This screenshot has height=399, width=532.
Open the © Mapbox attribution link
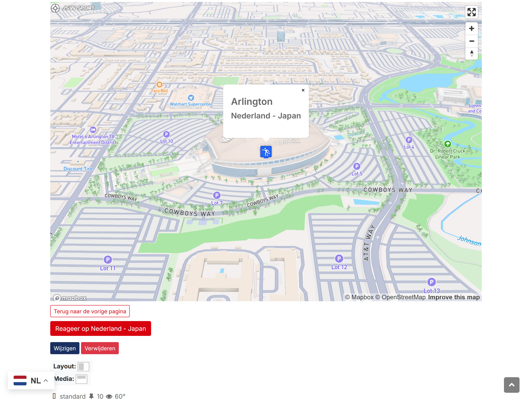pyautogui.click(x=359, y=297)
